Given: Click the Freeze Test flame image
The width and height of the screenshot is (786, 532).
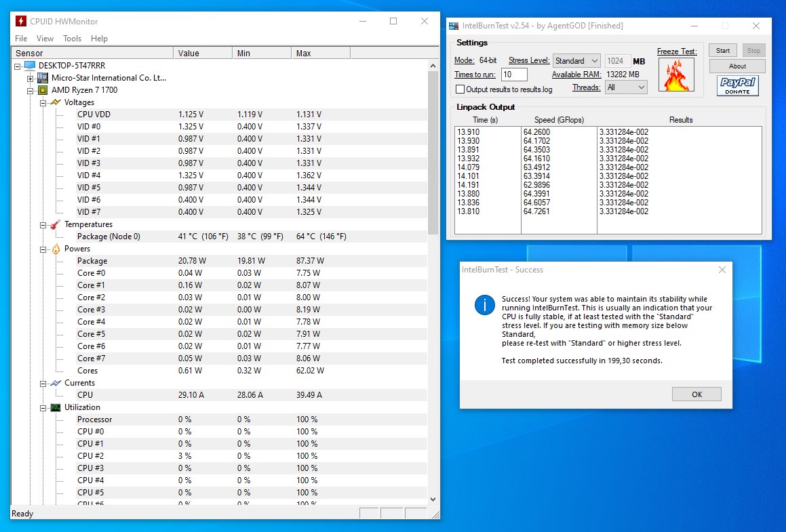Looking at the screenshot, I should (676, 75).
